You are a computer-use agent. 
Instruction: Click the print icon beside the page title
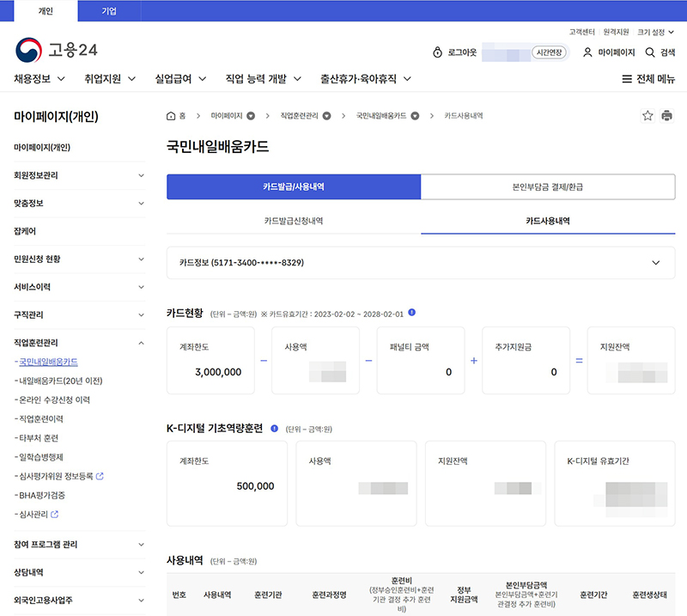pyautogui.click(x=669, y=114)
